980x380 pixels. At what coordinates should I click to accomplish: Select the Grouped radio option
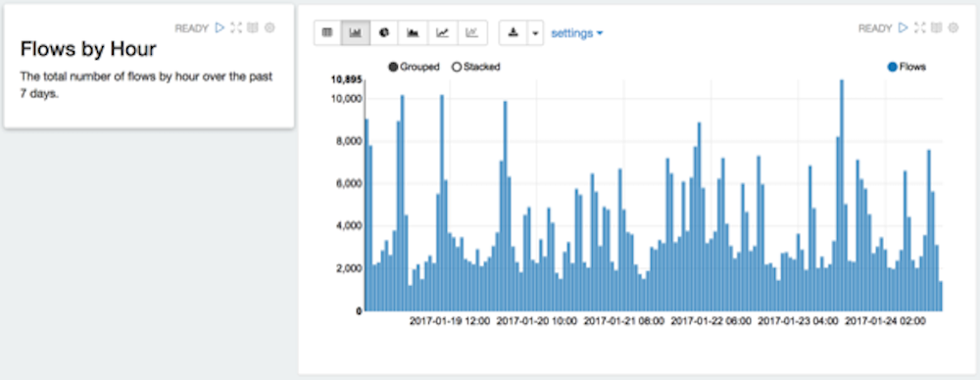[414, 67]
